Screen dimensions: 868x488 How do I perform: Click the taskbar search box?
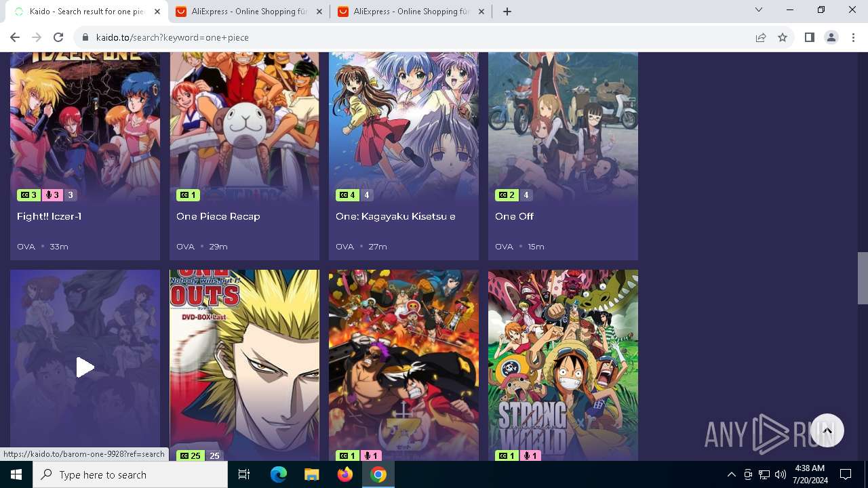[130, 474]
